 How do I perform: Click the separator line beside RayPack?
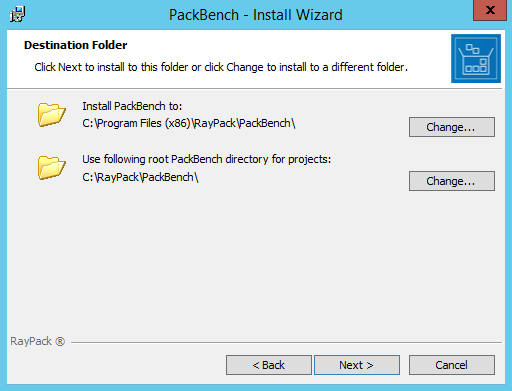pos(286,342)
